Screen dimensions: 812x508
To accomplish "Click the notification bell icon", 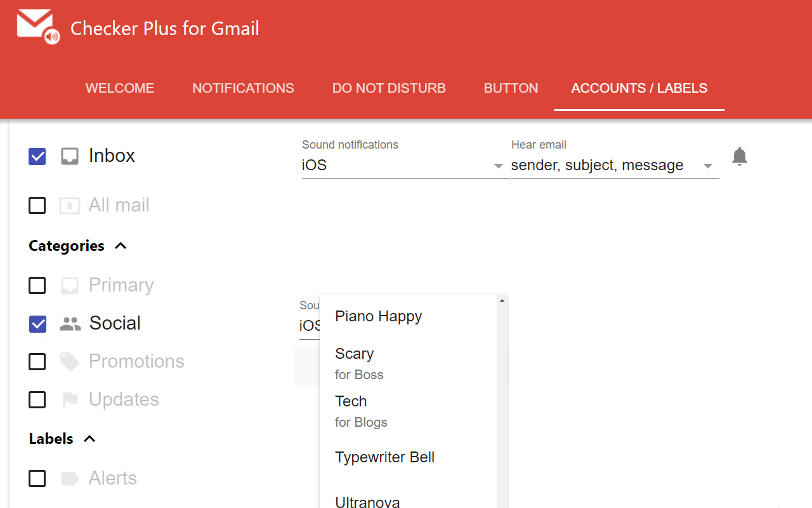I will (739, 156).
